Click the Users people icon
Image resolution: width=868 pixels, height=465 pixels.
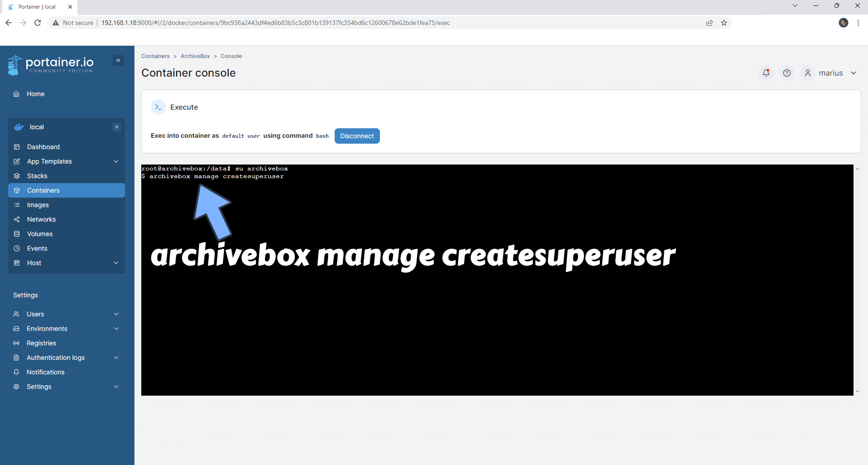click(16, 314)
